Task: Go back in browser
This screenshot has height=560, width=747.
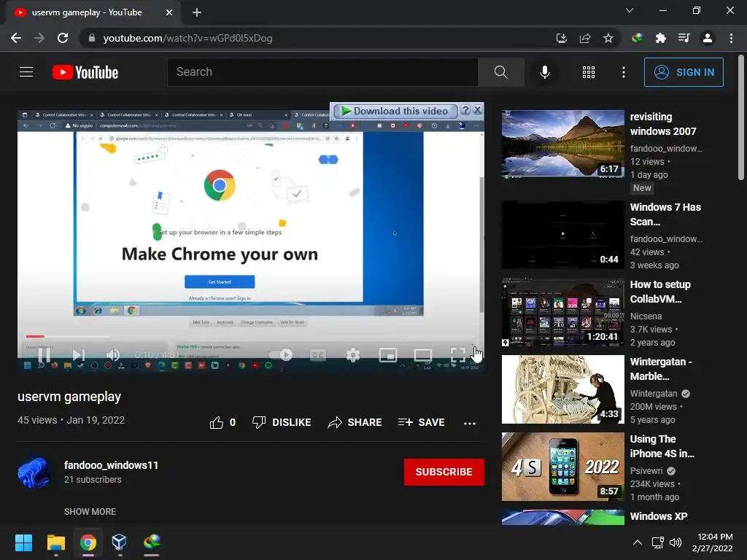Action: [16, 38]
